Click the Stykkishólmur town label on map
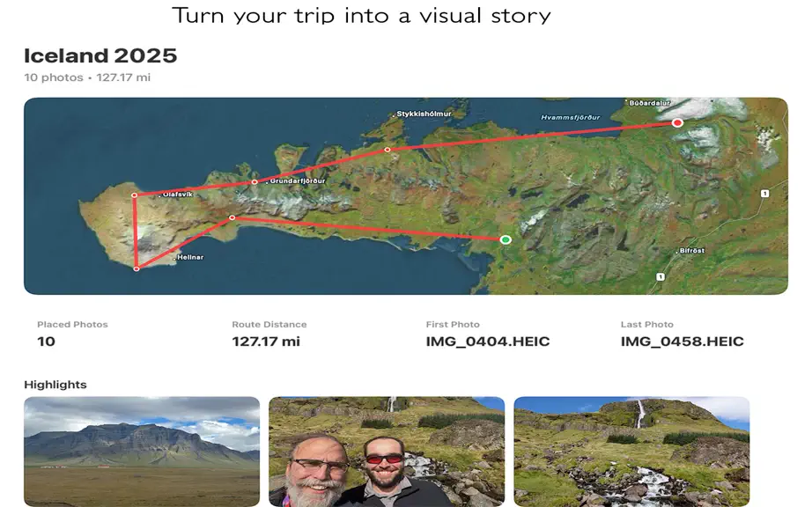Screen dimensions: 812x507 (424, 114)
